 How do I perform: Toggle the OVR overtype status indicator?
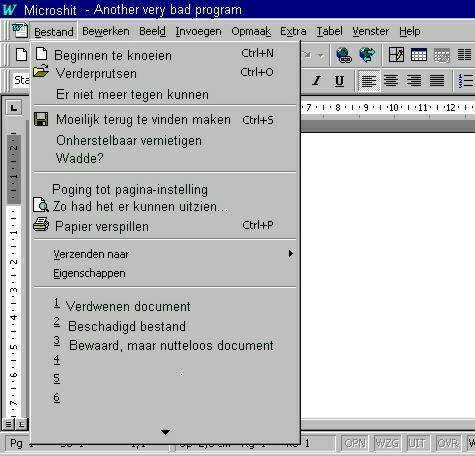[x=448, y=443]
